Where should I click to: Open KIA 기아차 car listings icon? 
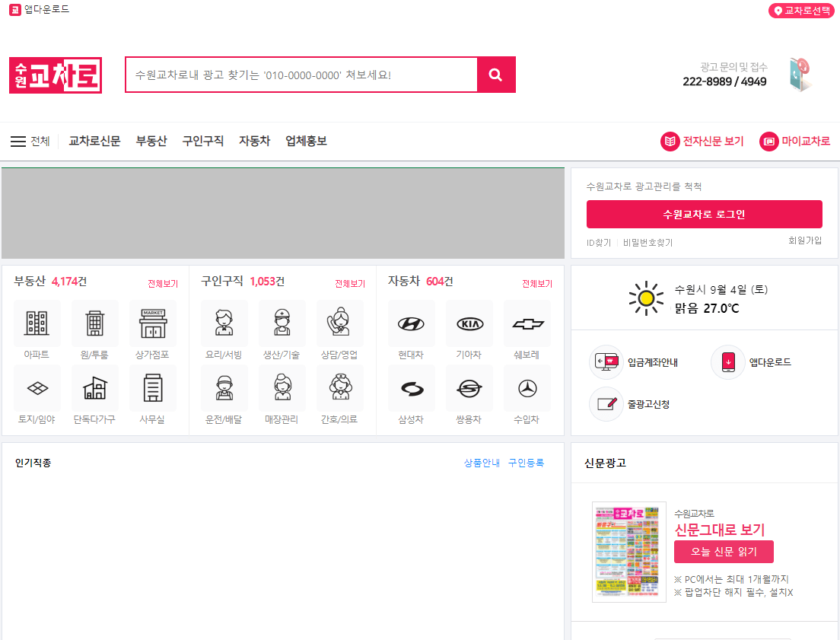469,323
